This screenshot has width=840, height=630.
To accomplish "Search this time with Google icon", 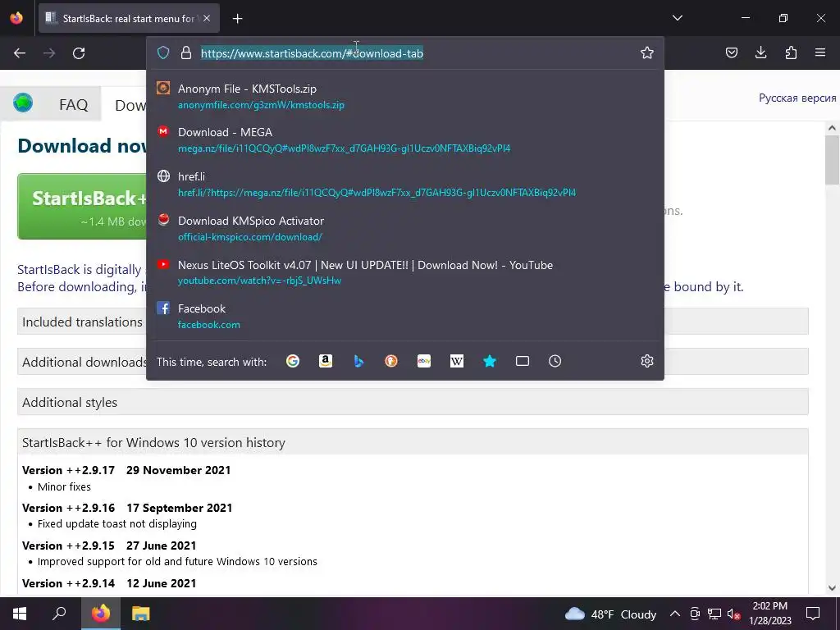I will point(293,361).
